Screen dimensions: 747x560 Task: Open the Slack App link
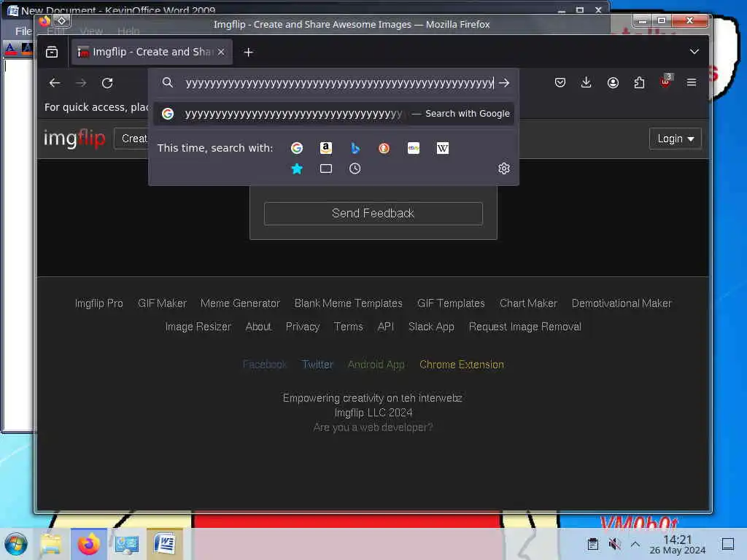point(431,327)
